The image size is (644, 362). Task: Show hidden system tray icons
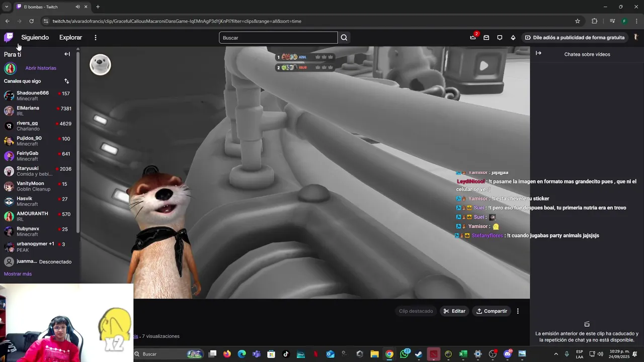[556, 354]
